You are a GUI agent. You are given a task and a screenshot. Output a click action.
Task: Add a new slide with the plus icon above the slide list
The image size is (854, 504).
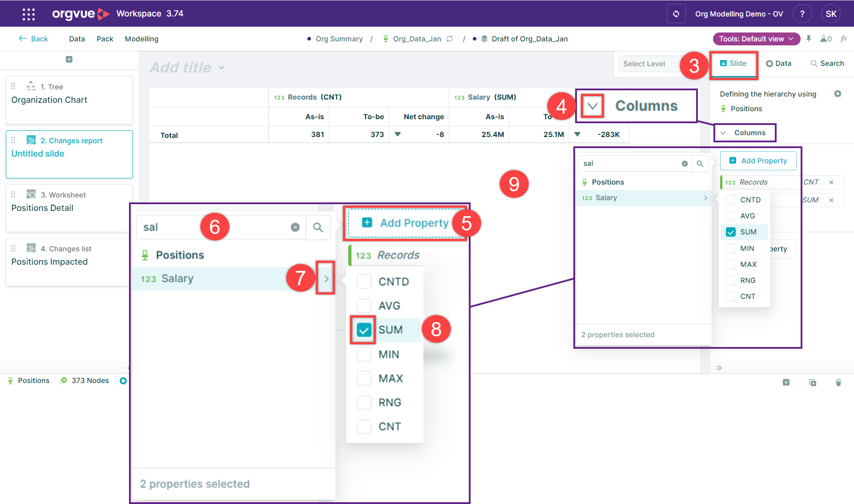point(69,59)
